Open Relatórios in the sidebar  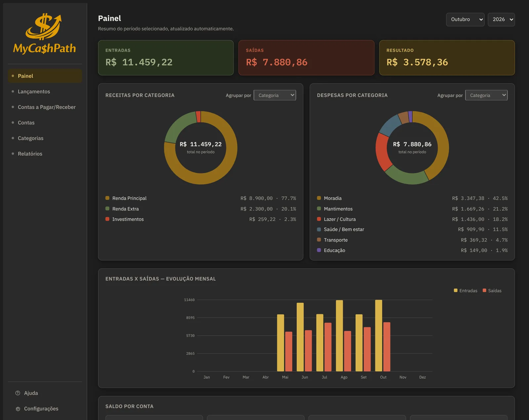point(45,154)
